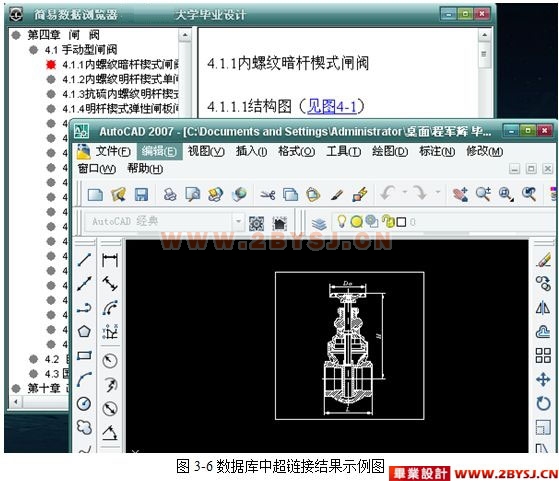Viewport: 559px width, 481px height.
Task: Toggle the layer freeze sun icon
Action: pyautogui.click(x=356, y=222)
